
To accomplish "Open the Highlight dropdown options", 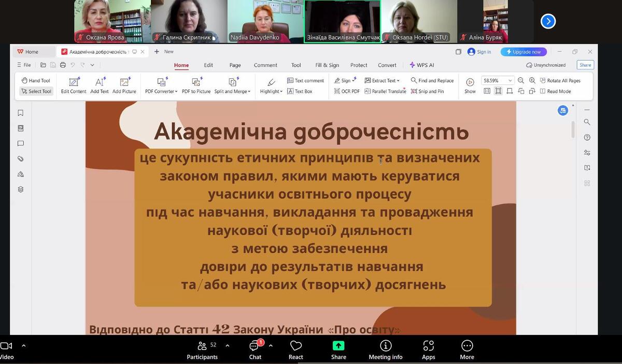I will click(x=271, y=85).
